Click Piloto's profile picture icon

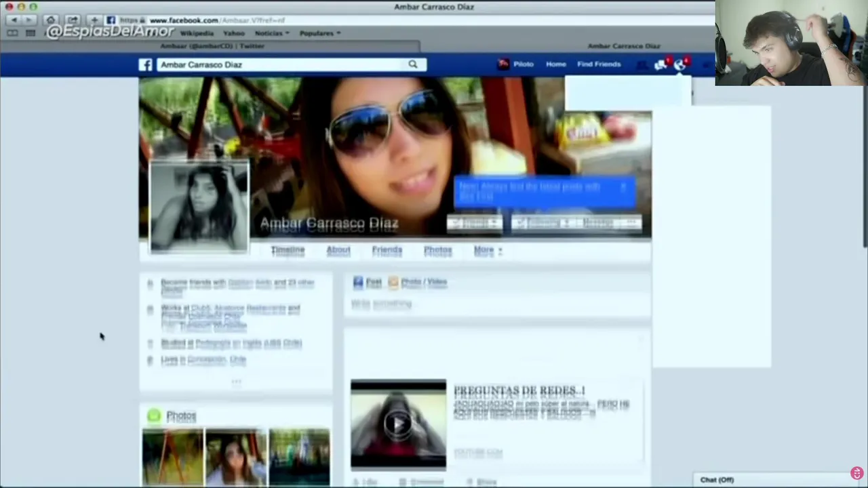pyautogui.click(x=503, y=64)
